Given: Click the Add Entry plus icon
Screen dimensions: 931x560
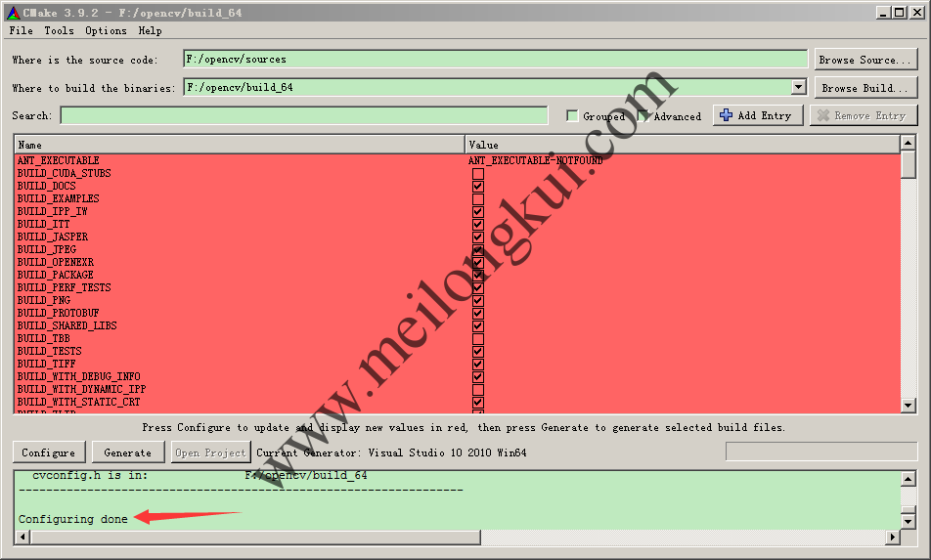Looking at the screenshot, I should pyautogui.click(x=726, y=115).
